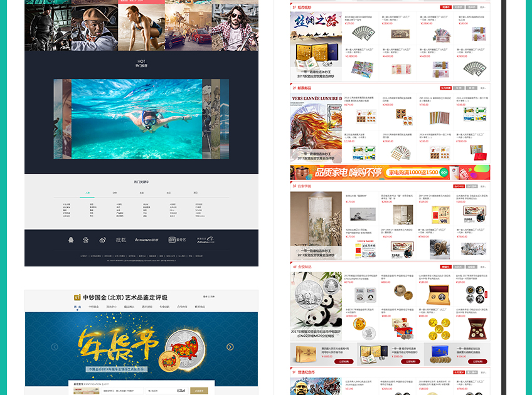Open the highlighted first nav item under 中钞国金 title
Viewport: 532px width, 395px height.
point(77,307)
